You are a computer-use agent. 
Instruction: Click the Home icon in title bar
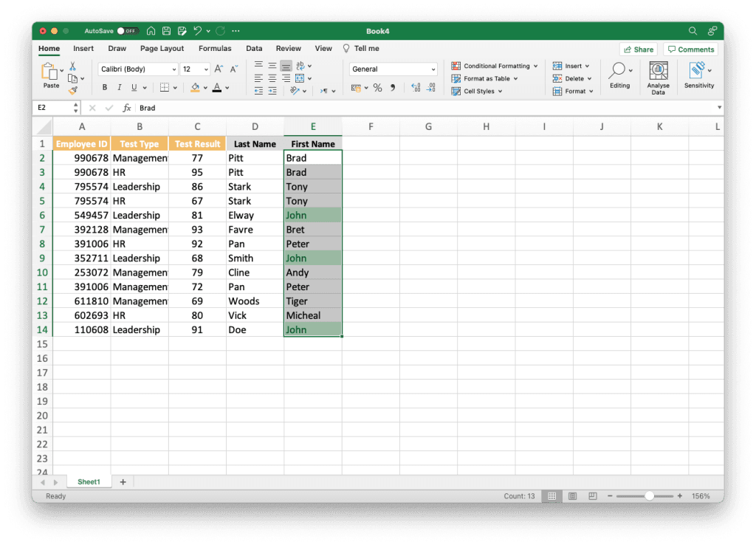[x=151, y=31]
